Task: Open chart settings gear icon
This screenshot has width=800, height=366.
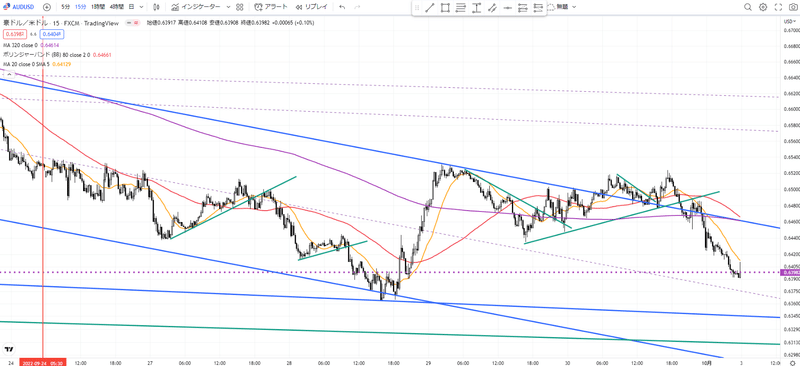Action: click(x=763, y=7)
